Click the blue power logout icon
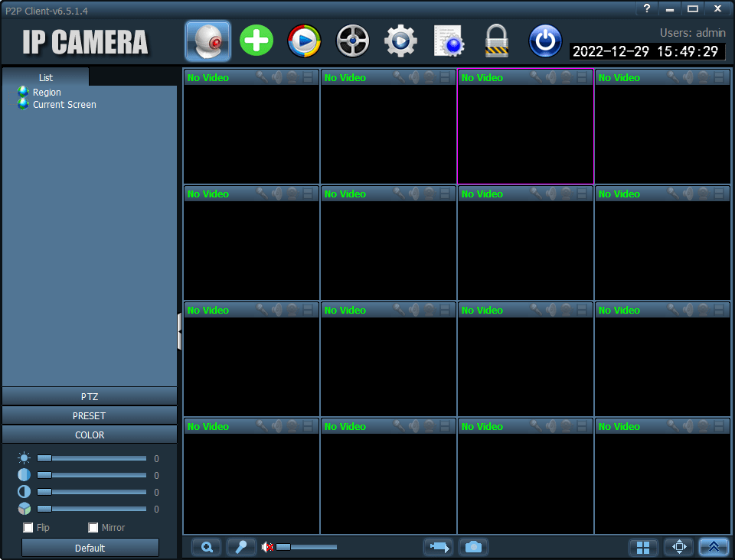 pos(544,41)
